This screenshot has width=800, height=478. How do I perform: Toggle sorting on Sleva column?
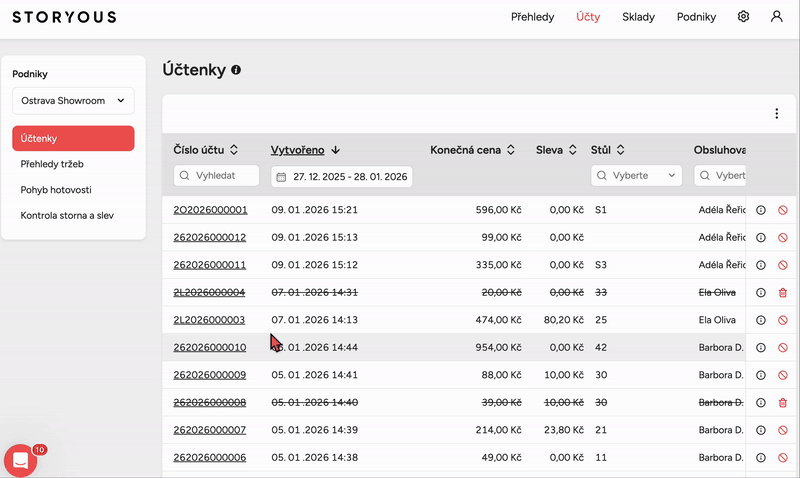click(573, 150)
